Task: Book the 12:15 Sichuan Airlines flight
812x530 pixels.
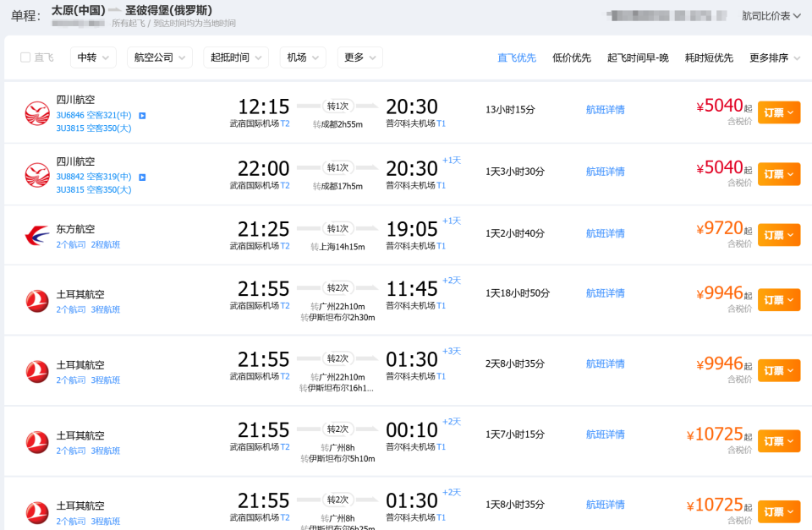Action: tap(779, 112)
